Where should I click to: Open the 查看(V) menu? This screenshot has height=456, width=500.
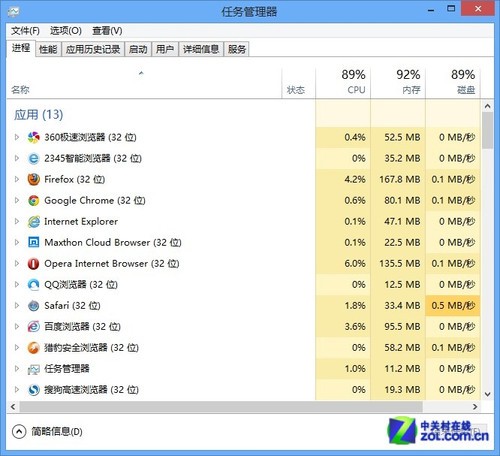pos(107,31)
